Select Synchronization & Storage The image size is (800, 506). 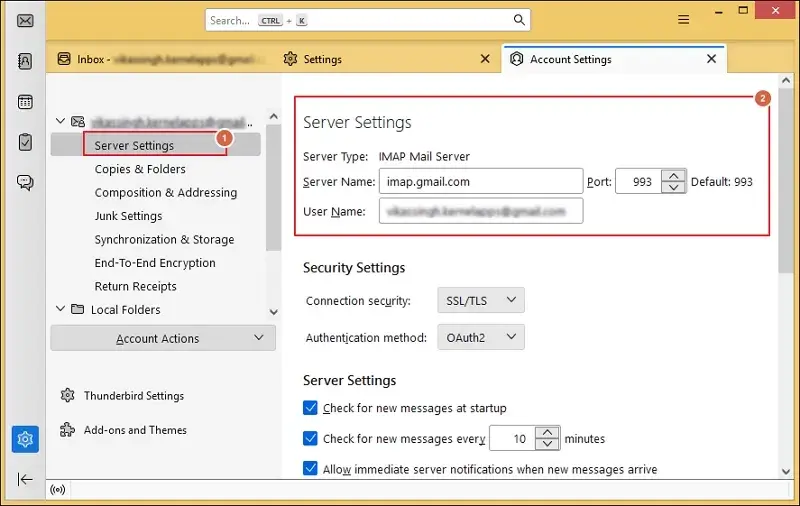click(164, 239)
